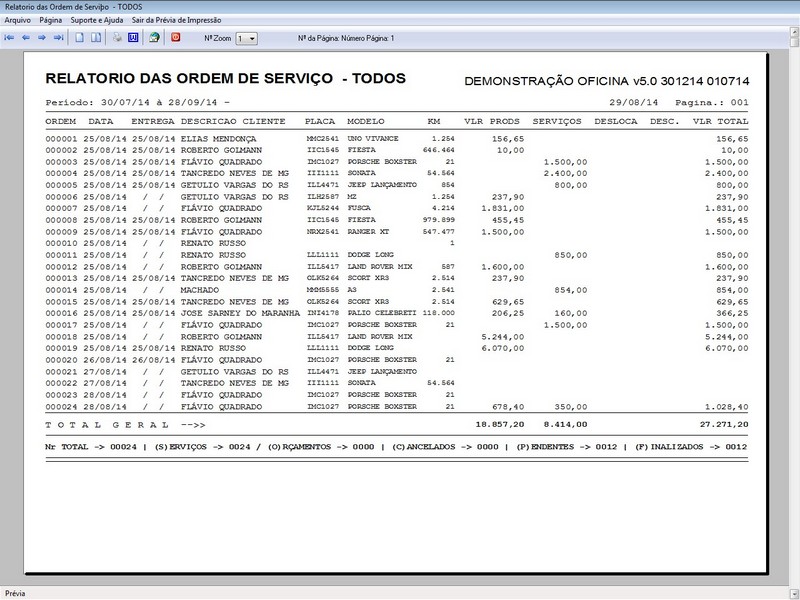Click the T O T A L G E R A L label
The width and height of the screenshot is (800, 600).
[107, 424]
